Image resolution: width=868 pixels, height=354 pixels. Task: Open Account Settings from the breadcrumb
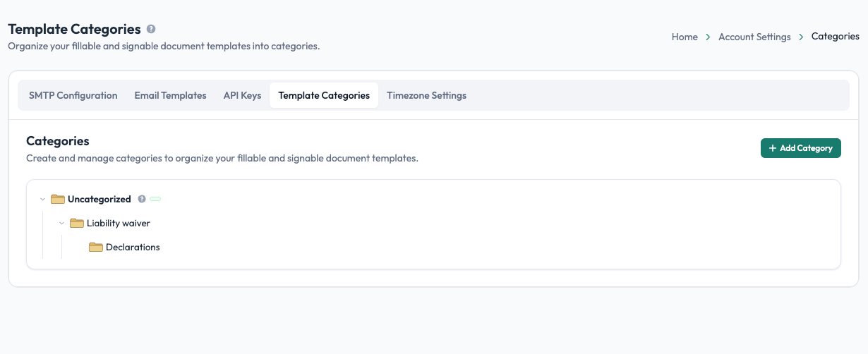(x=754, y=37)
